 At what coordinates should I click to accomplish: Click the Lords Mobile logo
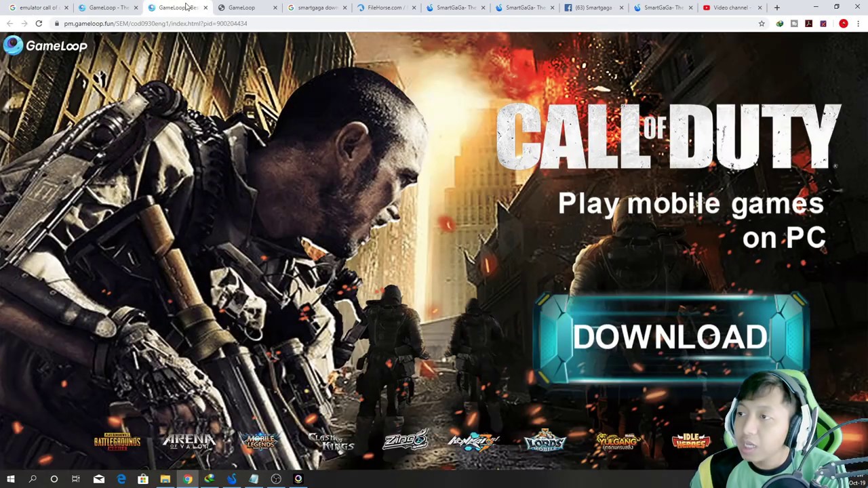click(545, 441)
